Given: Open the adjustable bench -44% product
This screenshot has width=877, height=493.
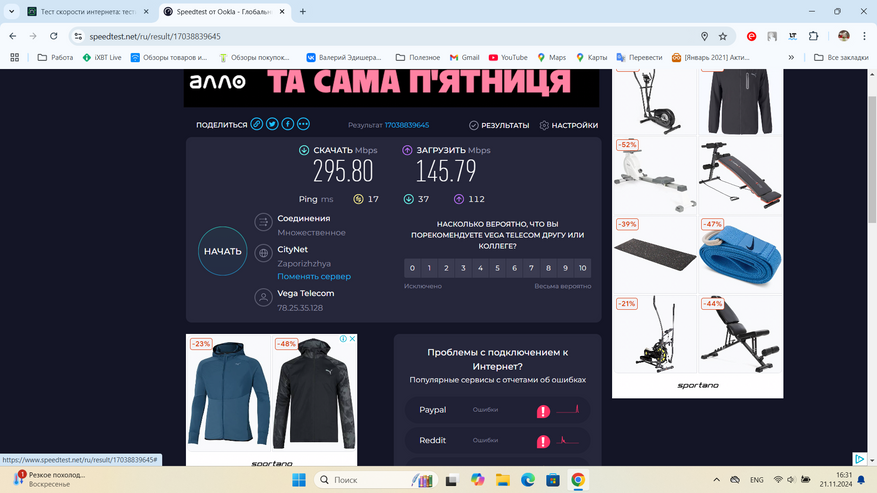Looking at the screenshot, I should click(740, 335).
